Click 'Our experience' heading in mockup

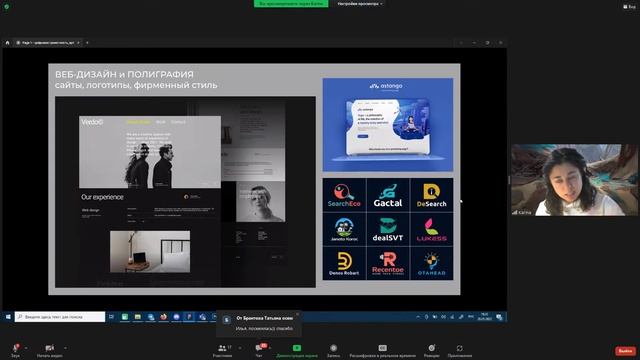pyautogui.click(x=102, y=197)
